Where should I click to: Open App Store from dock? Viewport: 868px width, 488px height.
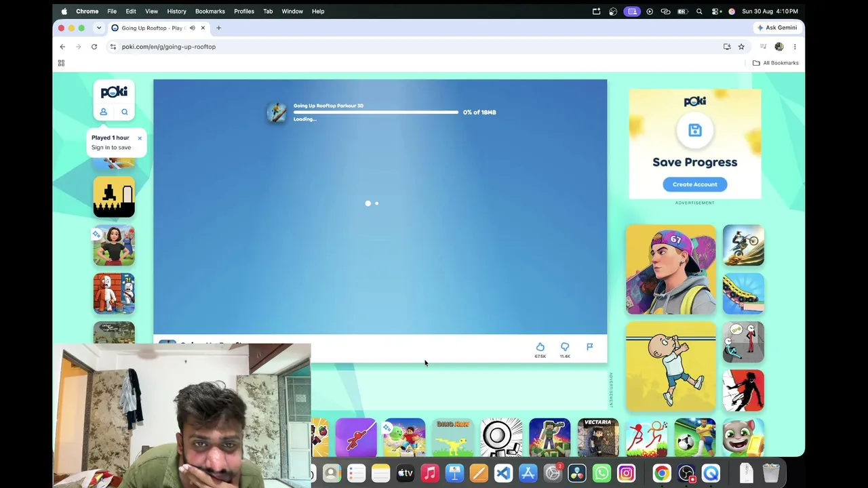[x=528, y=473]
